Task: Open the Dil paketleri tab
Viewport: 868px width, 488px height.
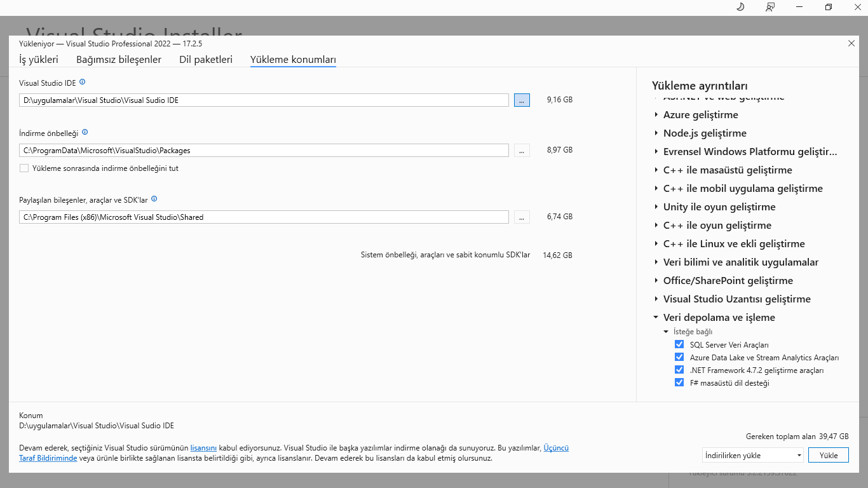Action: tap(206, 60)
